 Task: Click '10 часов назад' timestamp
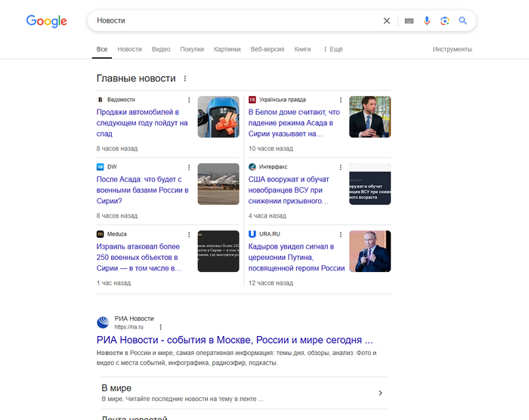click(271, 148)
